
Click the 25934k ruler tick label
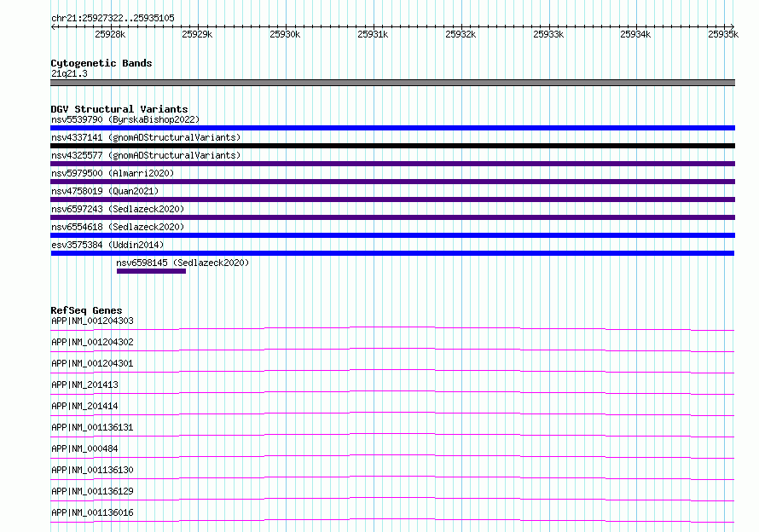(x=635, y=34)
